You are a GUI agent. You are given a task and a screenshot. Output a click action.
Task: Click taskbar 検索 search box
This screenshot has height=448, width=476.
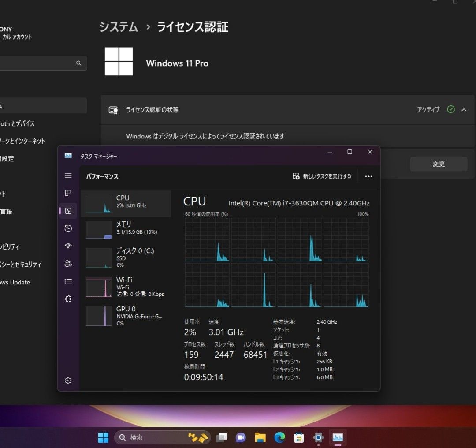162,437
